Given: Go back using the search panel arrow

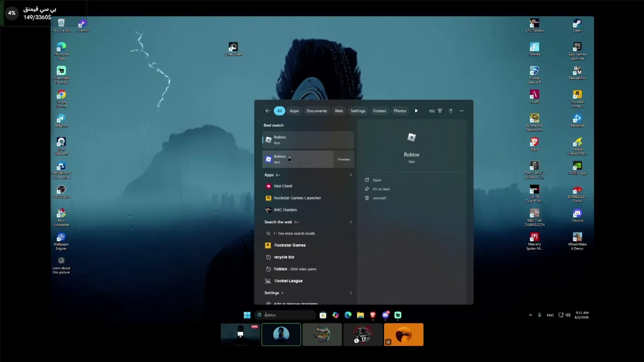Looking at the screenshot, I should tap(268, 111).
